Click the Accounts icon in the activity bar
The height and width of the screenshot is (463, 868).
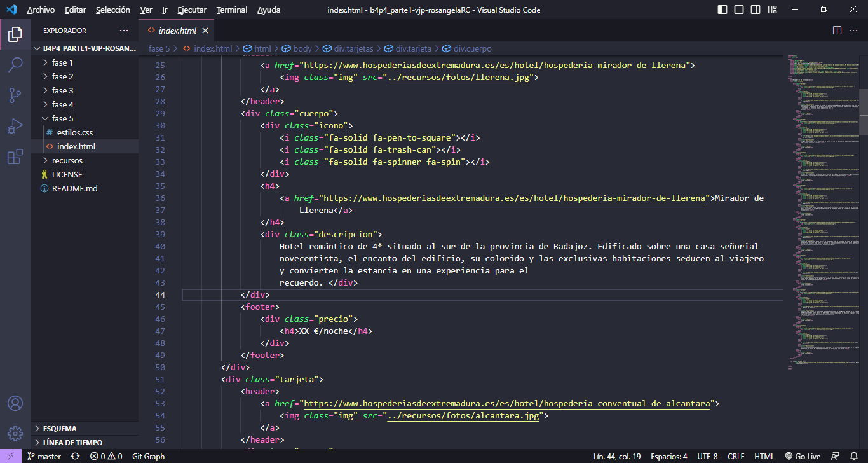pyautogui.click(x=15, y=403)
